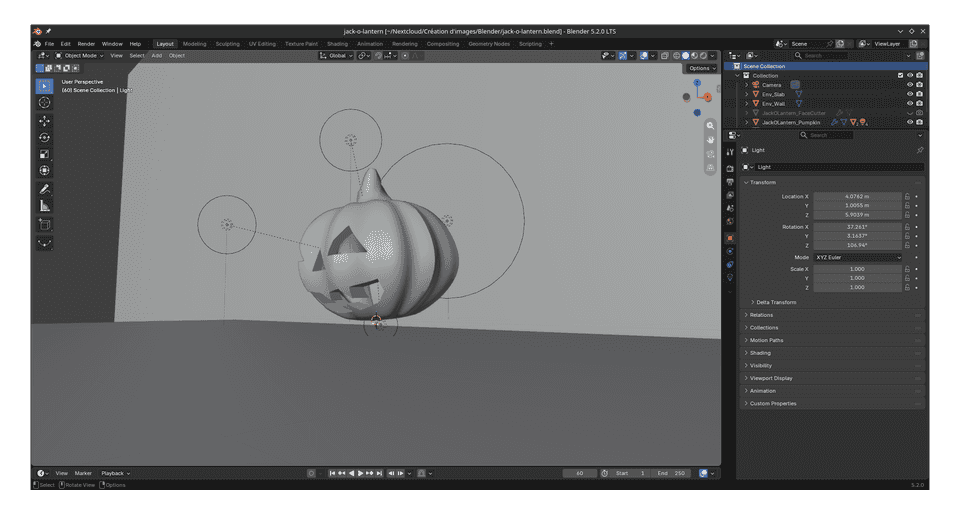The image size is (960, 526).
Task: Toggle X-ray display
Action: pyautogui.click(x=664, y=56)
